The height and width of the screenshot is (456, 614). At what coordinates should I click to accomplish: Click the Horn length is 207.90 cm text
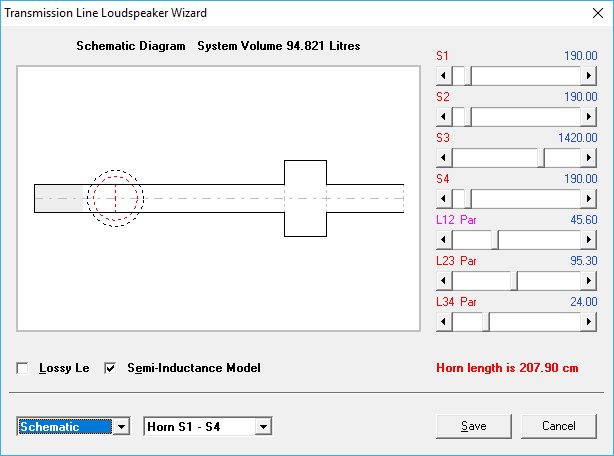click(507, 368)
